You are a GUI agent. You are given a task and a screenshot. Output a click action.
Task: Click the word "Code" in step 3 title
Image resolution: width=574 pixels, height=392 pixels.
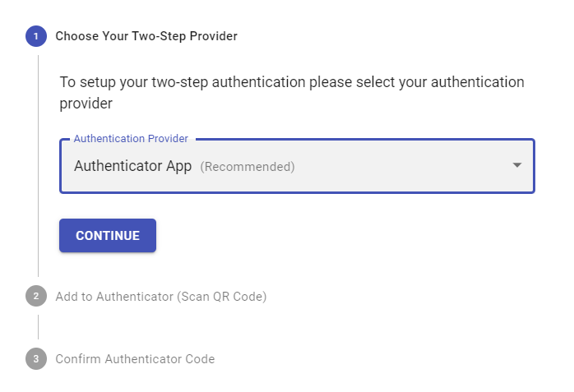point(200,359)
